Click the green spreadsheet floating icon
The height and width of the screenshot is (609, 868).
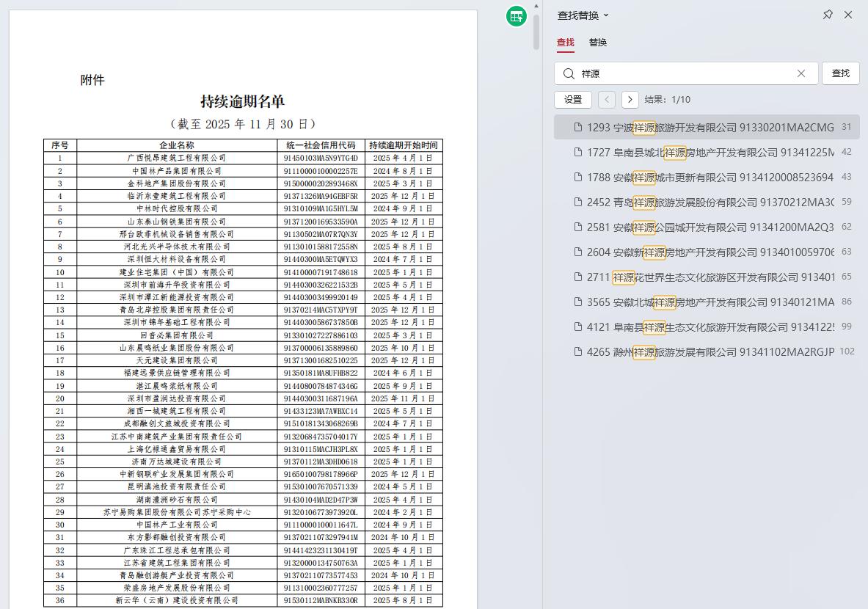516,16
